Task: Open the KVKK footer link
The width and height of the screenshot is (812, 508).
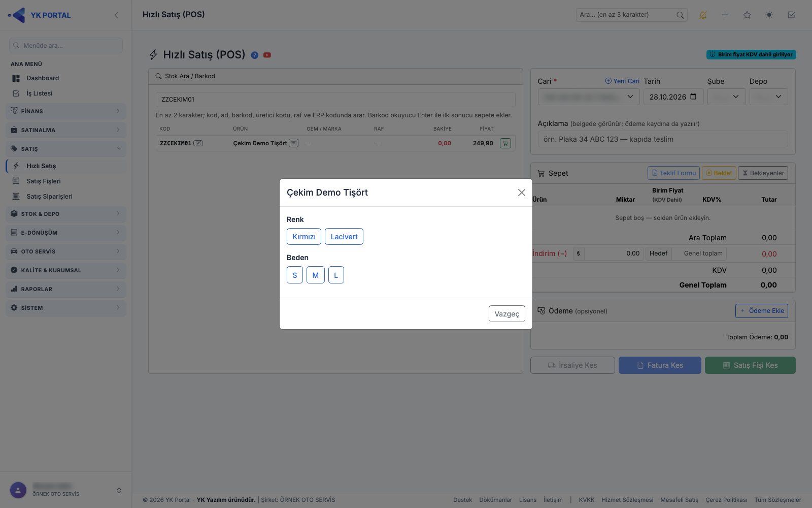Action: click(x=587, y=500)
